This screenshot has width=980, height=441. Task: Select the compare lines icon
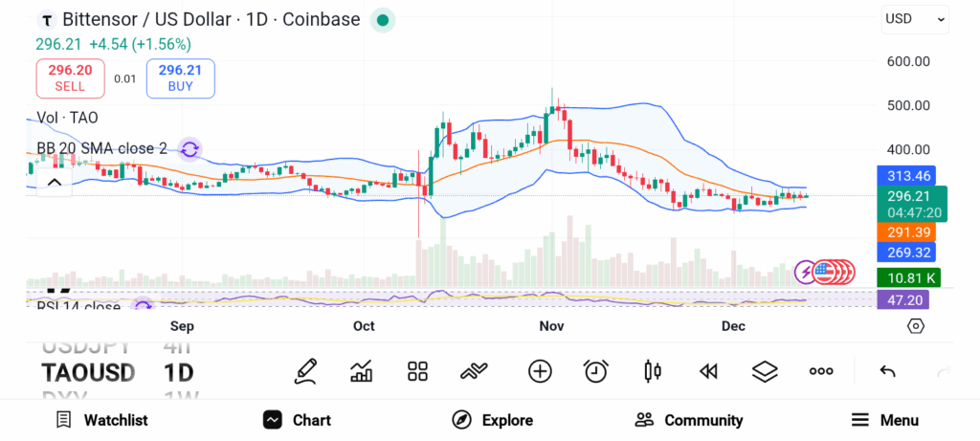click(x=474, y=372)
